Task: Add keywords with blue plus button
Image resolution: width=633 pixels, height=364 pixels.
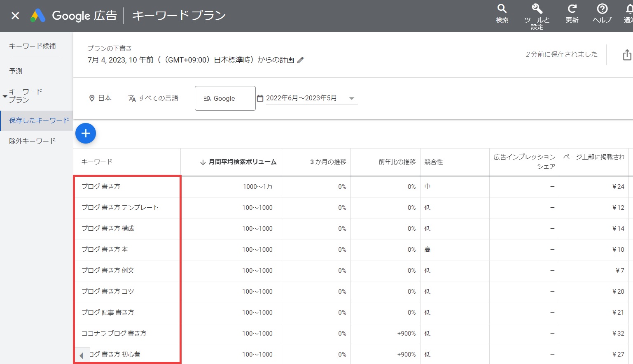Action: (x=86, y=133)
